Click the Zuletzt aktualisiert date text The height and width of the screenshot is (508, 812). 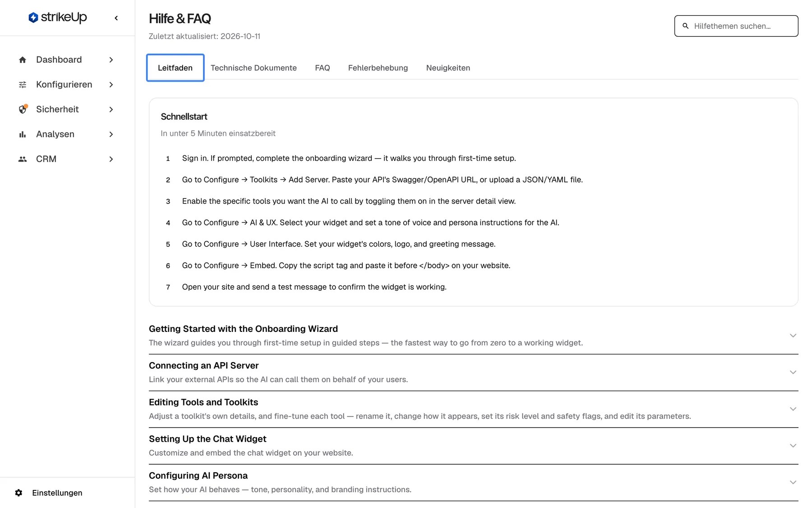coord(204,36)
